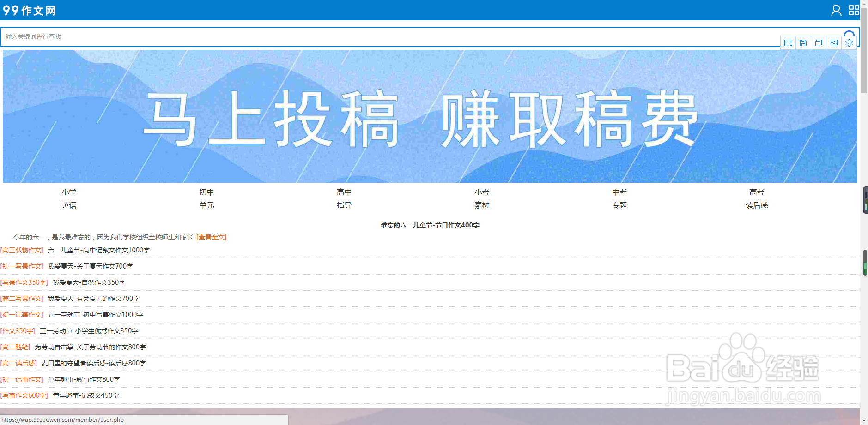Select the 素材 navigation category

tap(482, 205)
